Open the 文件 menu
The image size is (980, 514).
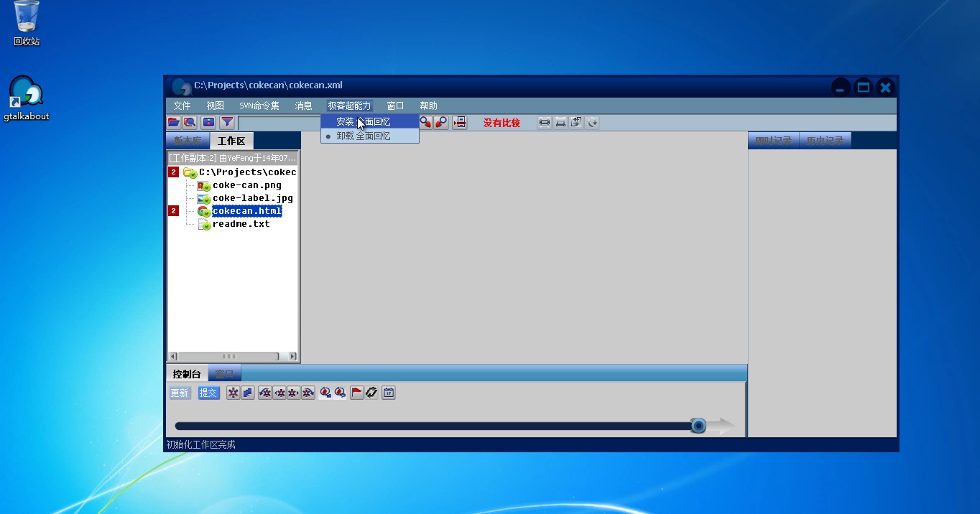(x=182, y=106)
